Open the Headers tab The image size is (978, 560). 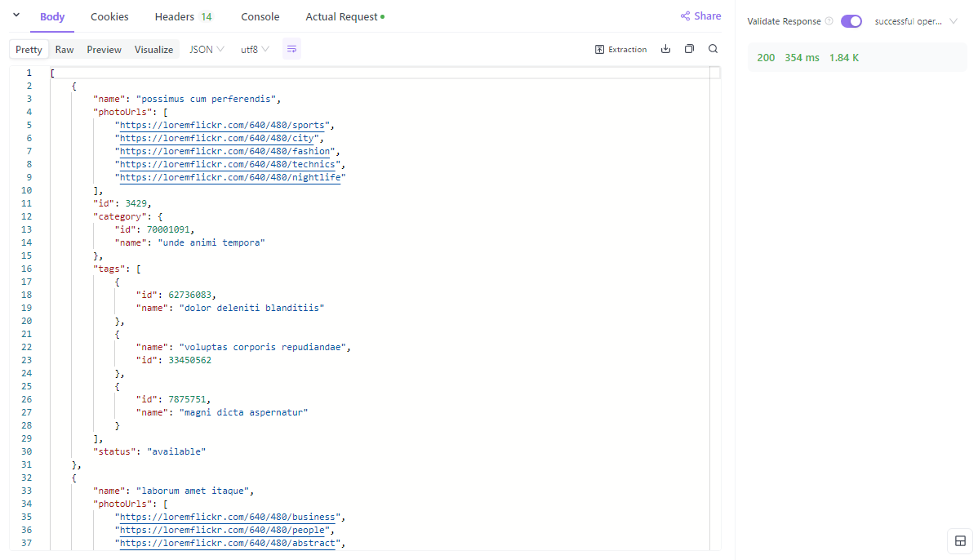coord(176,16)
